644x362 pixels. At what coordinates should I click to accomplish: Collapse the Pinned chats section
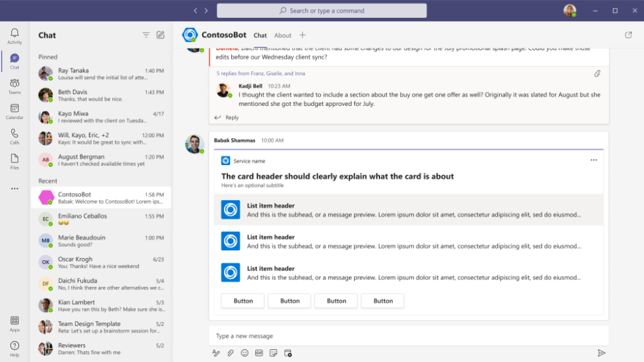pos(48,57)
